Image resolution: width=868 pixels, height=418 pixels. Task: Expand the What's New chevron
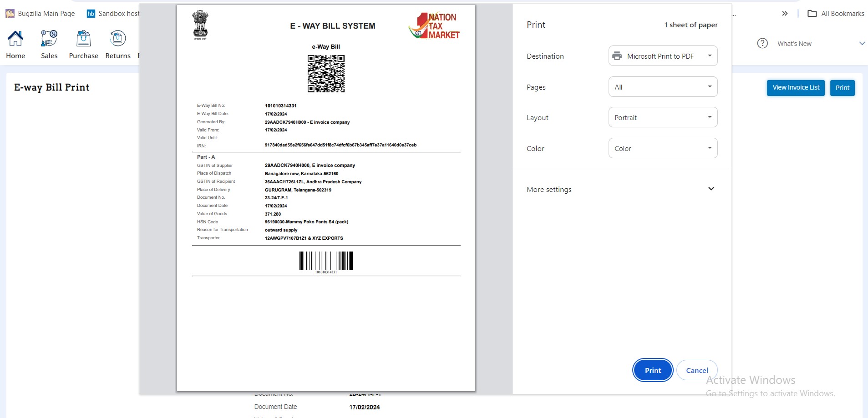[862, 44]
